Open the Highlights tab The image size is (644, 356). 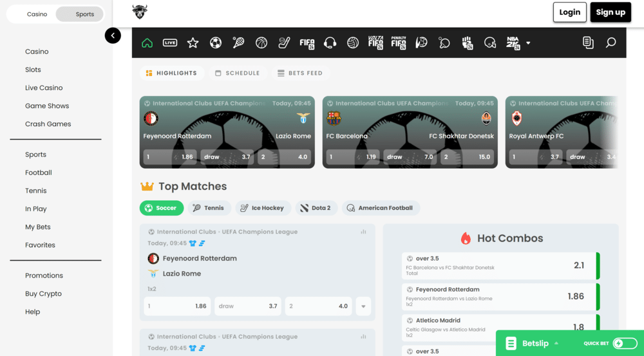click(172, 73)
